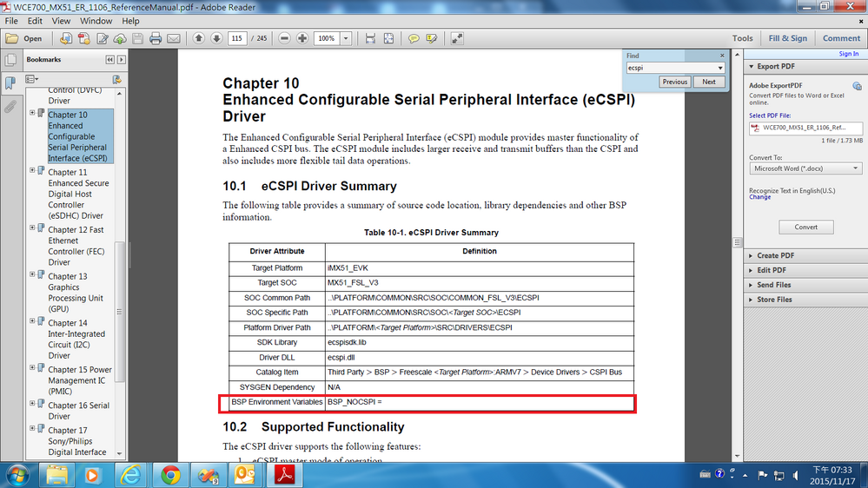Open the Convert To Microsoft Word dropdown
This screenshot has width=868, height=488.
[805, 168]
